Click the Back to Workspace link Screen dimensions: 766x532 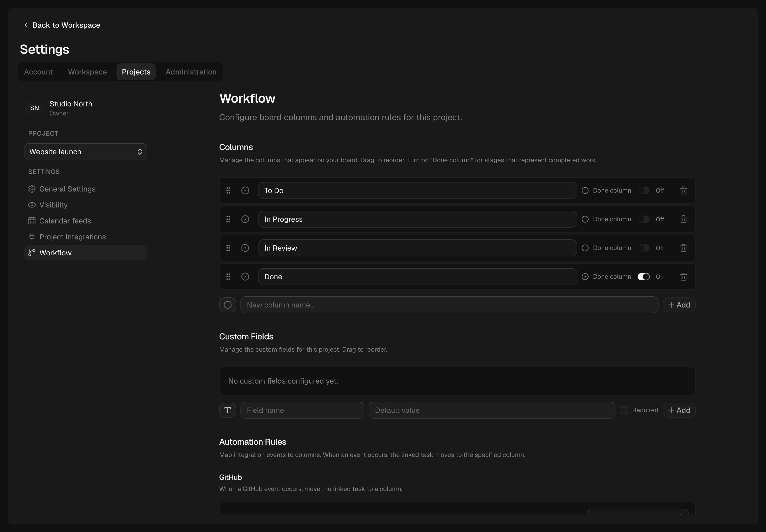point(62,25)
